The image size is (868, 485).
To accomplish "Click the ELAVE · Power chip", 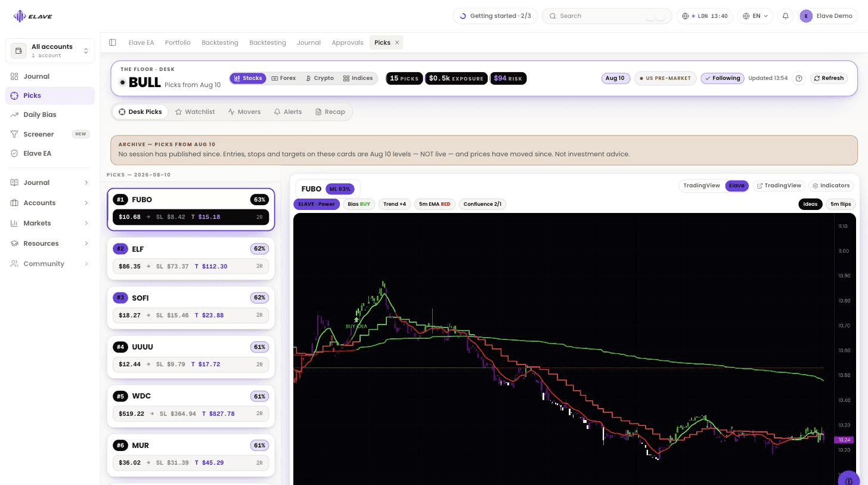I will 317,204.
